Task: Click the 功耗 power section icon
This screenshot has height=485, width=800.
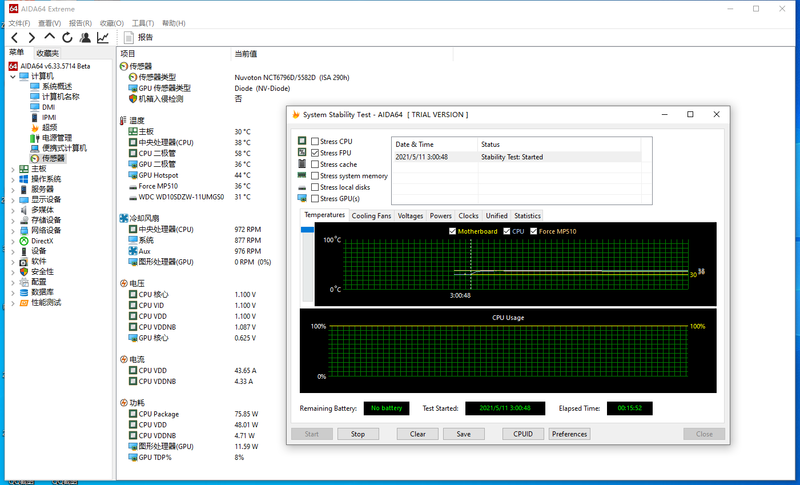Action: click(123, 402)
